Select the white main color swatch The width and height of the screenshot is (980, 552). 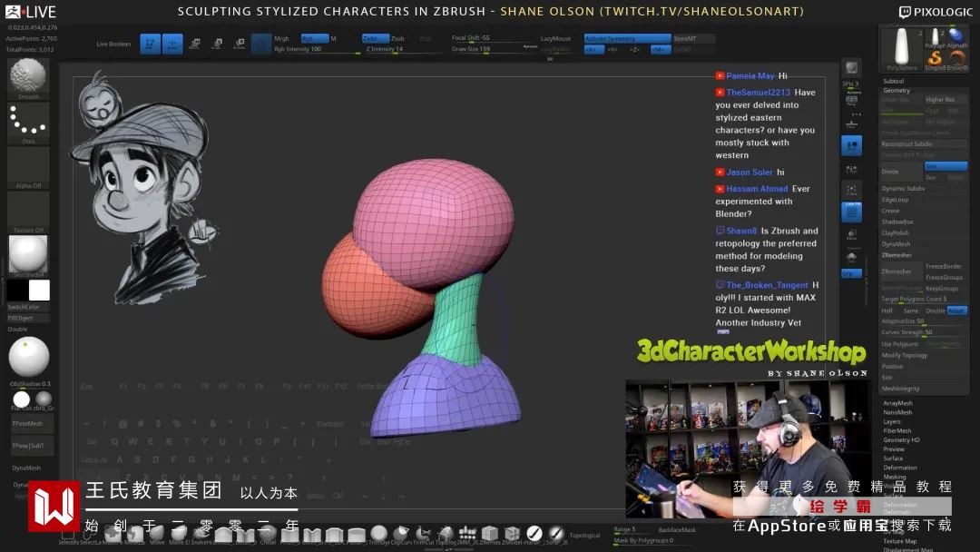coord(39,290)
